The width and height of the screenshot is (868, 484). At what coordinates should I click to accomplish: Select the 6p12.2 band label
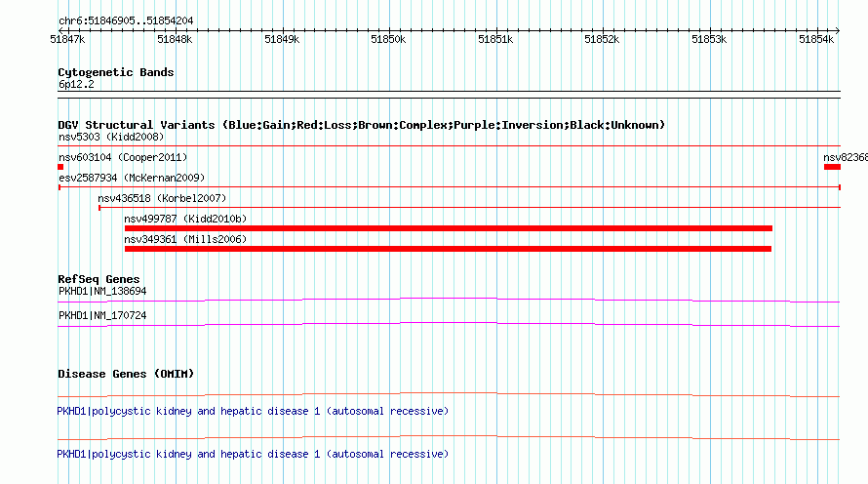(76, 84)
